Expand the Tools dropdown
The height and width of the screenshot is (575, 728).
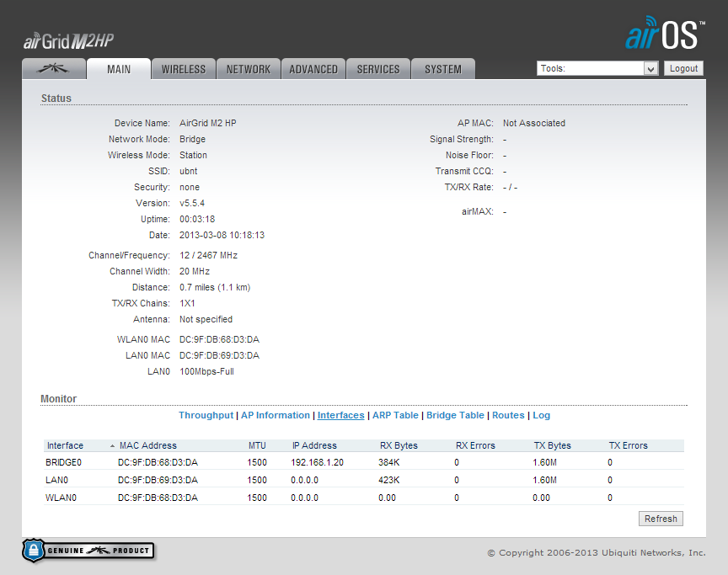[x=597, y=68]
